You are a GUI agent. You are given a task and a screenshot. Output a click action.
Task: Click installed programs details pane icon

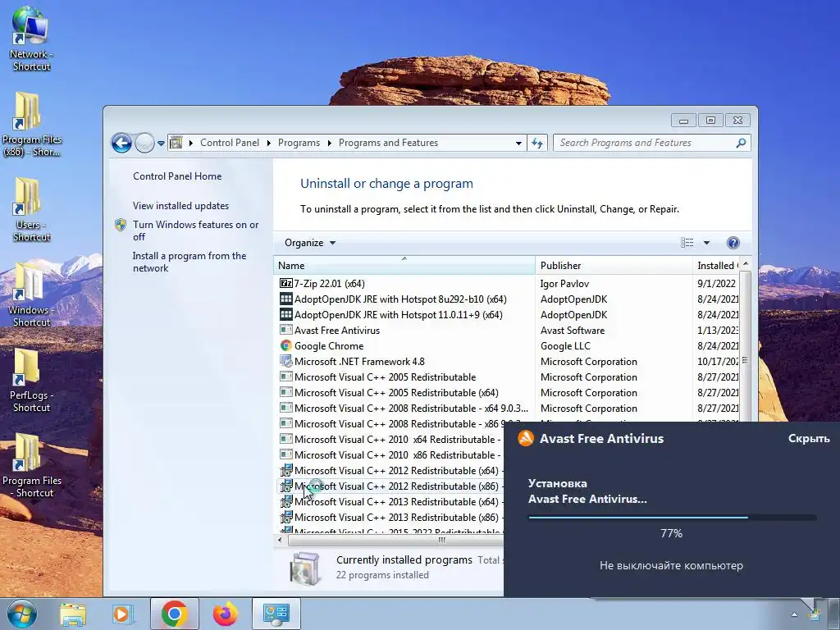click(304, 568)
